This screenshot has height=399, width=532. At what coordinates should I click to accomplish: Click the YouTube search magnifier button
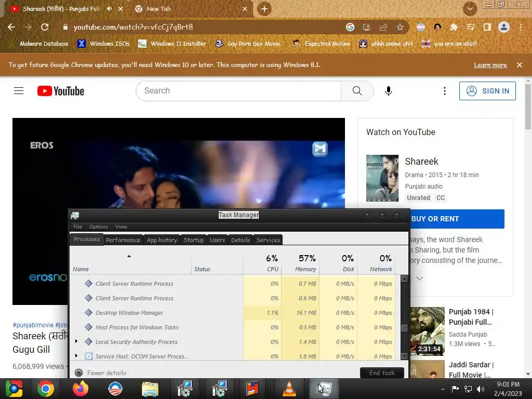click(357, 90)
